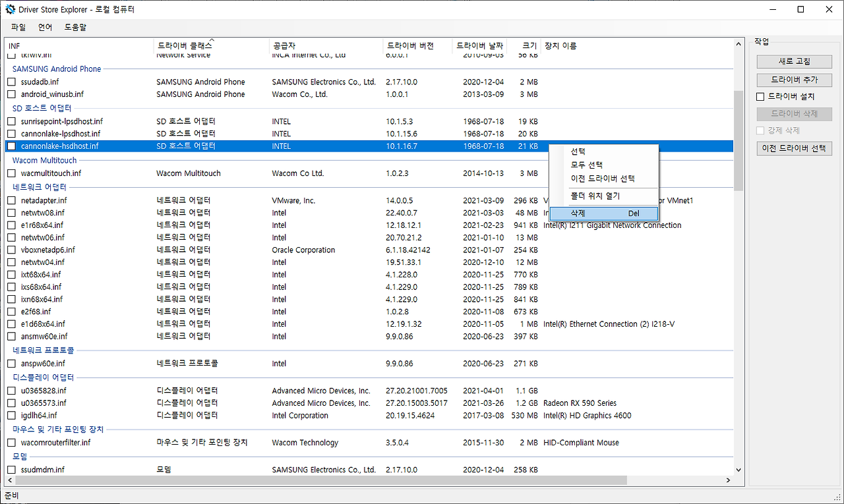Tick the checkbox for netadapter.inf

[11, 200]
